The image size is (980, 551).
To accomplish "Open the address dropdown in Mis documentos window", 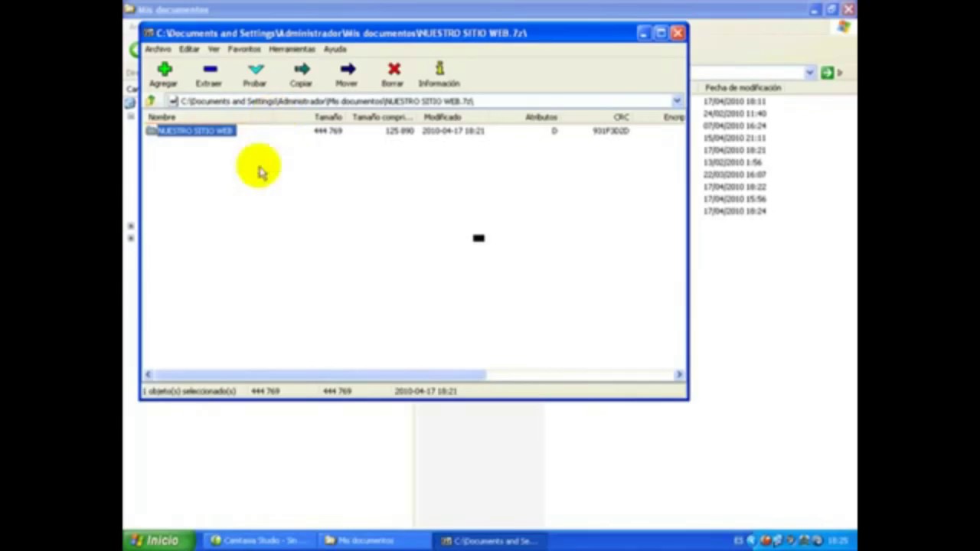I will point(810,73).
